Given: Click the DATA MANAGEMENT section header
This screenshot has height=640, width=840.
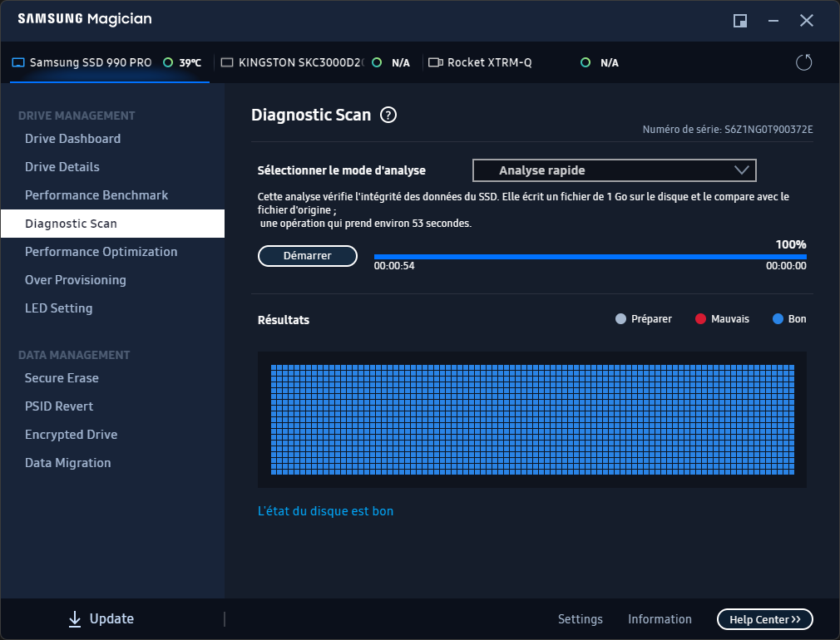Looking at the screenshot, I should click(x=74, y=355).
